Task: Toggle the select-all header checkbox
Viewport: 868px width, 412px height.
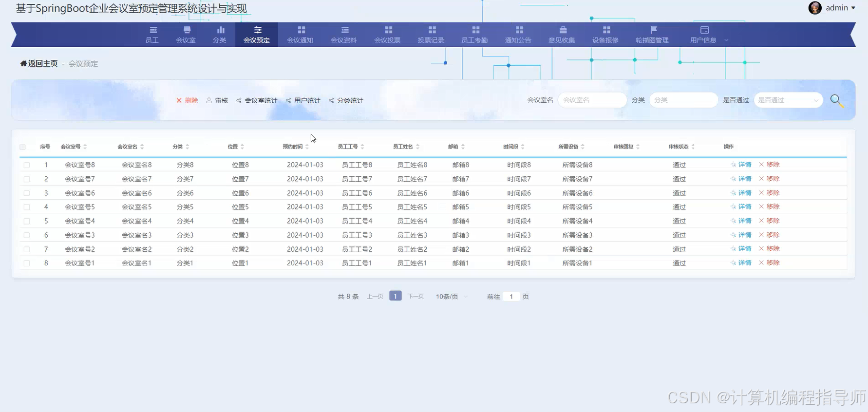Action: [22, 147]
